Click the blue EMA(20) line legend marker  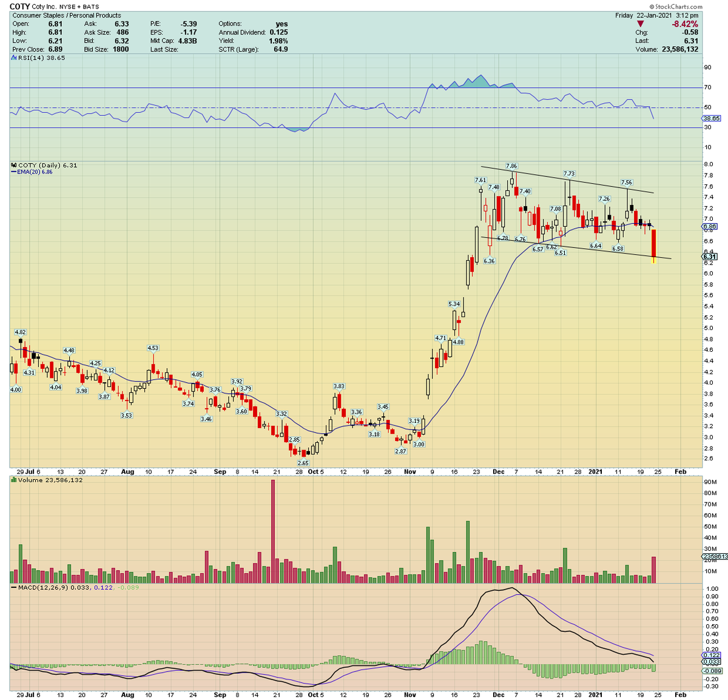point(13,172)
